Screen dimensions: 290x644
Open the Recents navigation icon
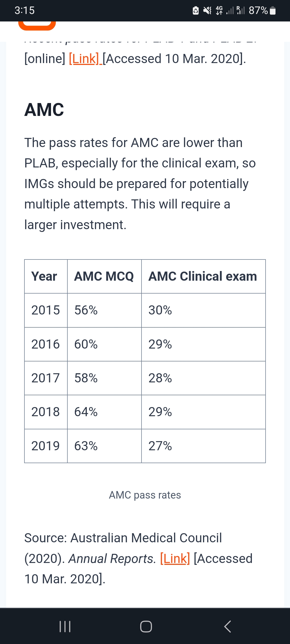coord(65,627)
